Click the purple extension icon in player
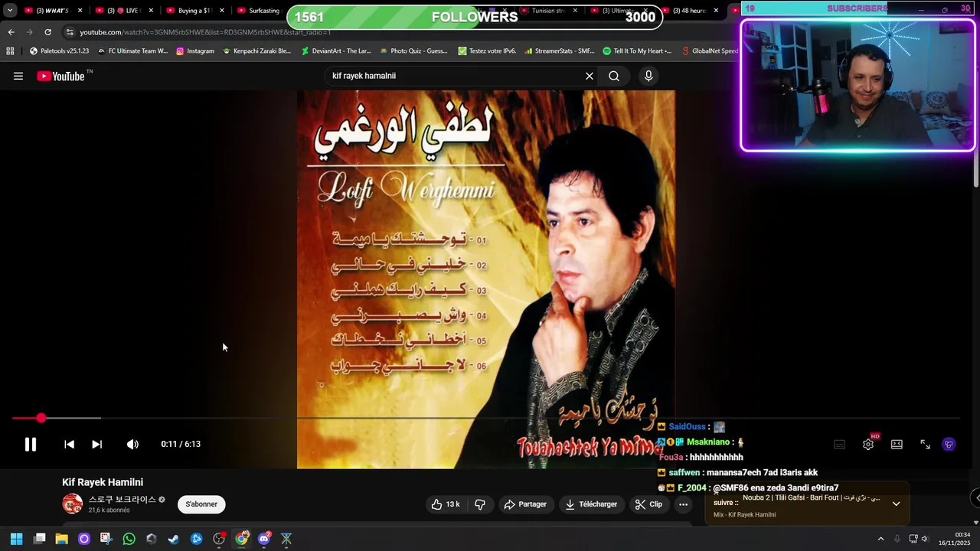 click(x=949, y=444)
